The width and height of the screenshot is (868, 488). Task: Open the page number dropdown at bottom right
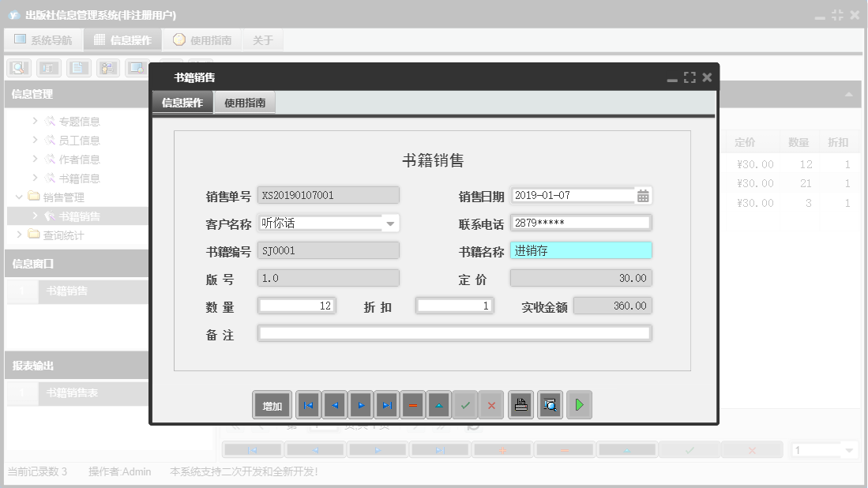coord(849,449)
